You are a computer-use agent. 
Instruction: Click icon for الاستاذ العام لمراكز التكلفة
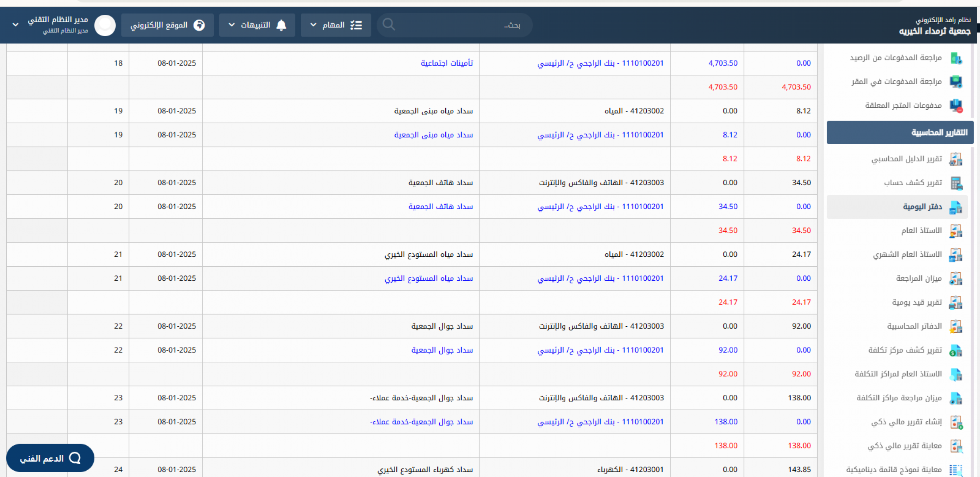pos(956,374)
